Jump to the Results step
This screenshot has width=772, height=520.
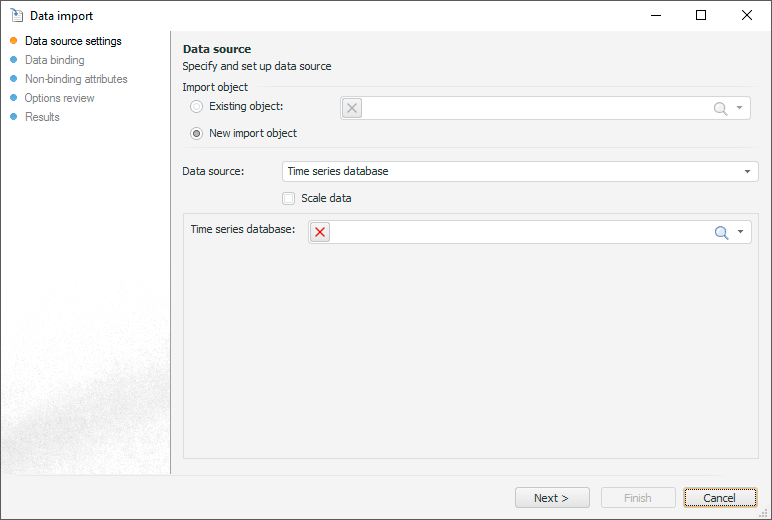click(x=42, y=117)
